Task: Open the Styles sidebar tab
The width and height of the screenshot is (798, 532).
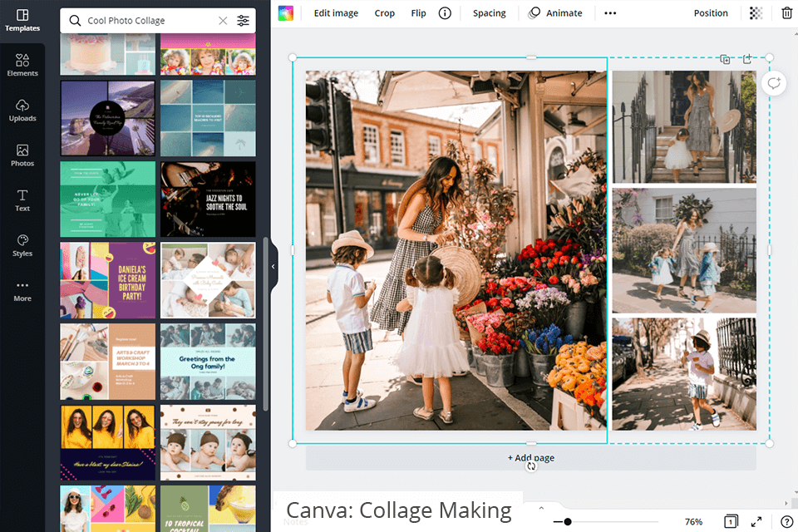Action: coord(22,245)
